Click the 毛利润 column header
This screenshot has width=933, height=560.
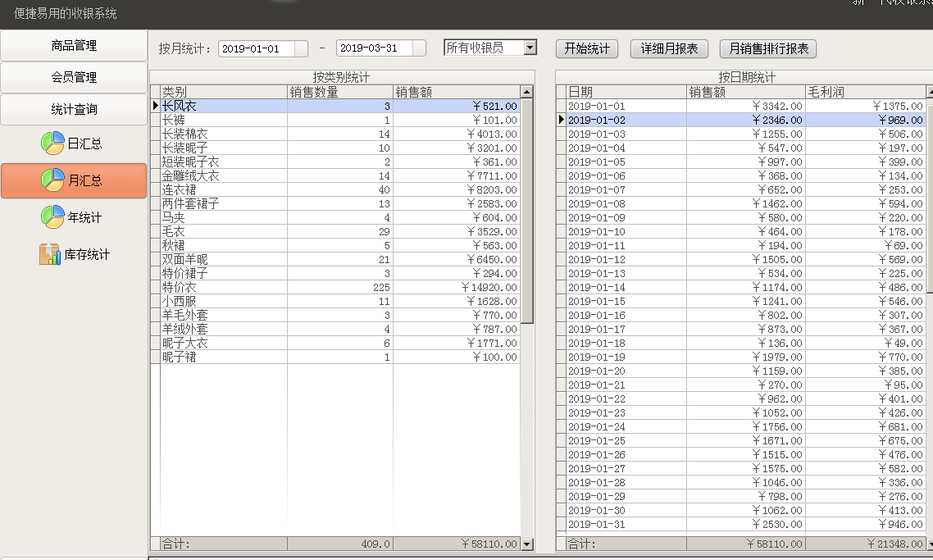(x=865, y=92)
